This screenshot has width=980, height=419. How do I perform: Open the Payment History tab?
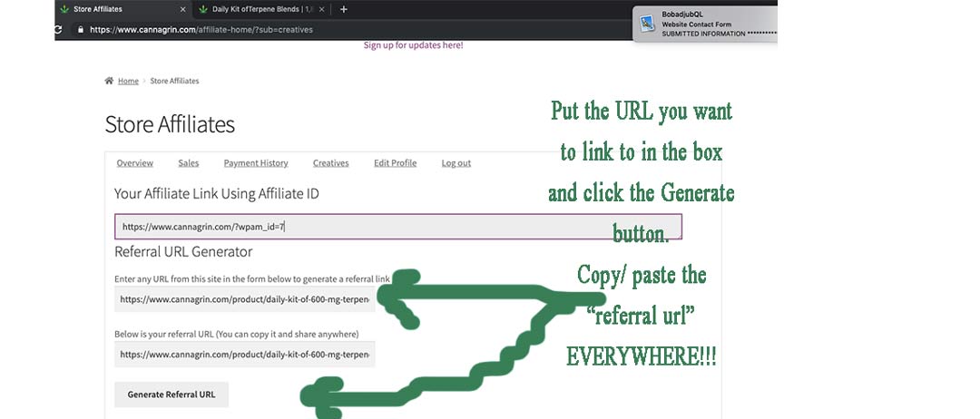256,163
